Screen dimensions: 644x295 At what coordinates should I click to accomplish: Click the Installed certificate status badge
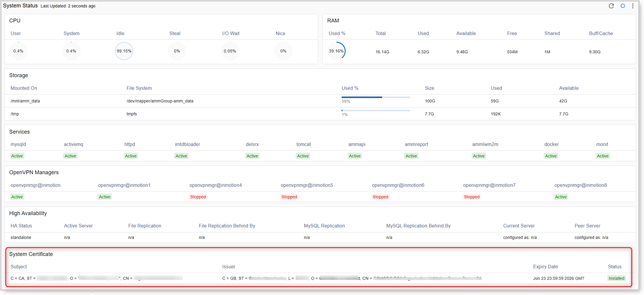coord(616,278)
